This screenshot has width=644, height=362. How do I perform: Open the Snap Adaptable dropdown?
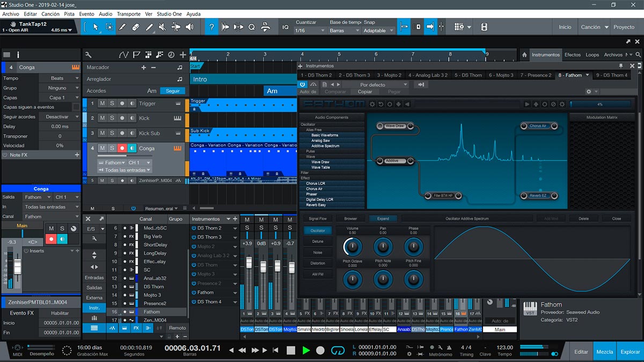(378, 31)
